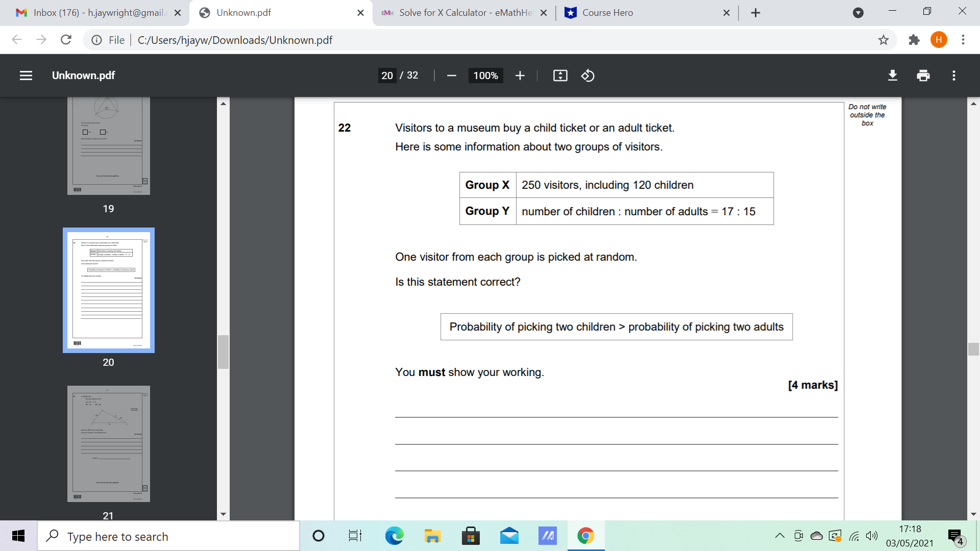Click the current page number input field

387,76
